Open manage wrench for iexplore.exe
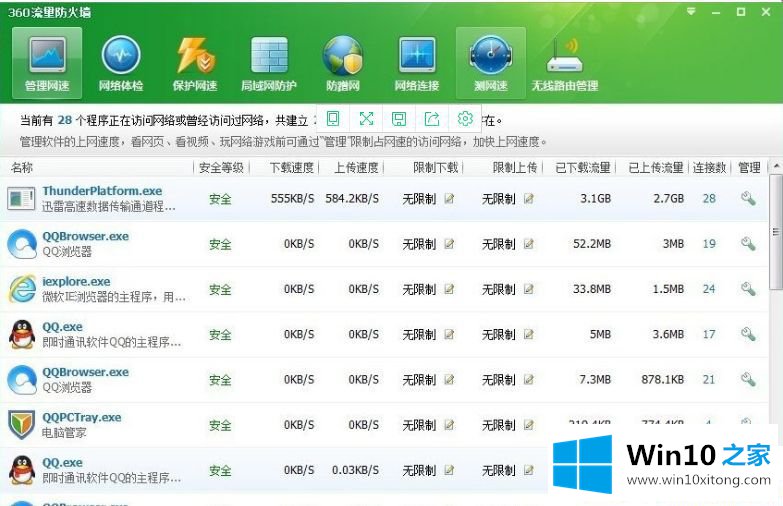783x506 pixels. click(x=748, y=289)
